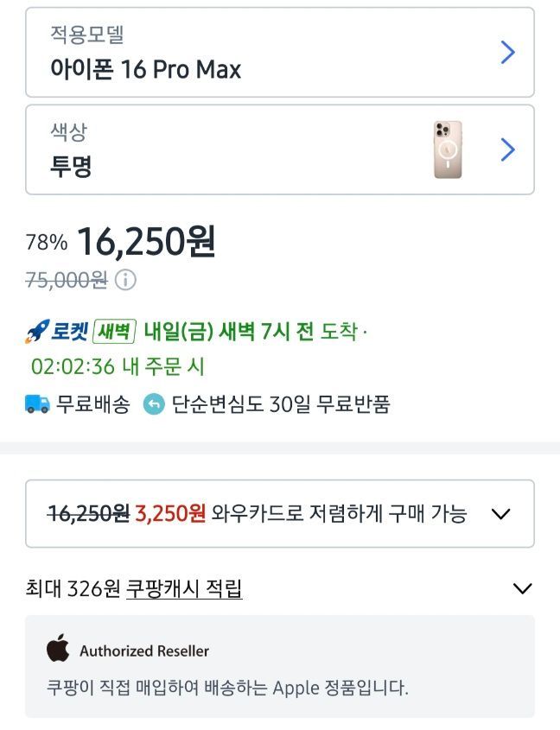Image resolution: width=560 pixels, height=730 pixels.
Task: Expand the 와우카드 discount details
Action: (x=500, y=514)
